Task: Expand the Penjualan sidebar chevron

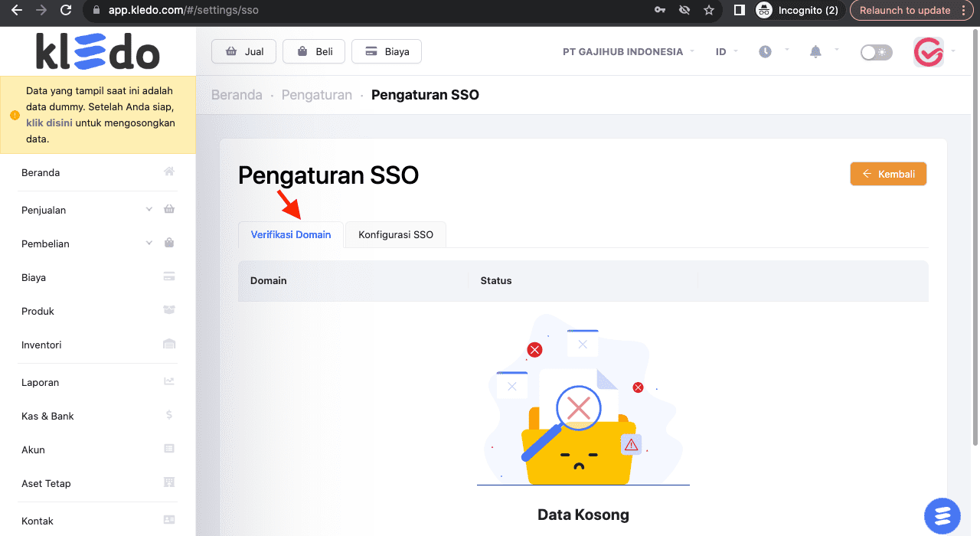Action: [149, 208]
